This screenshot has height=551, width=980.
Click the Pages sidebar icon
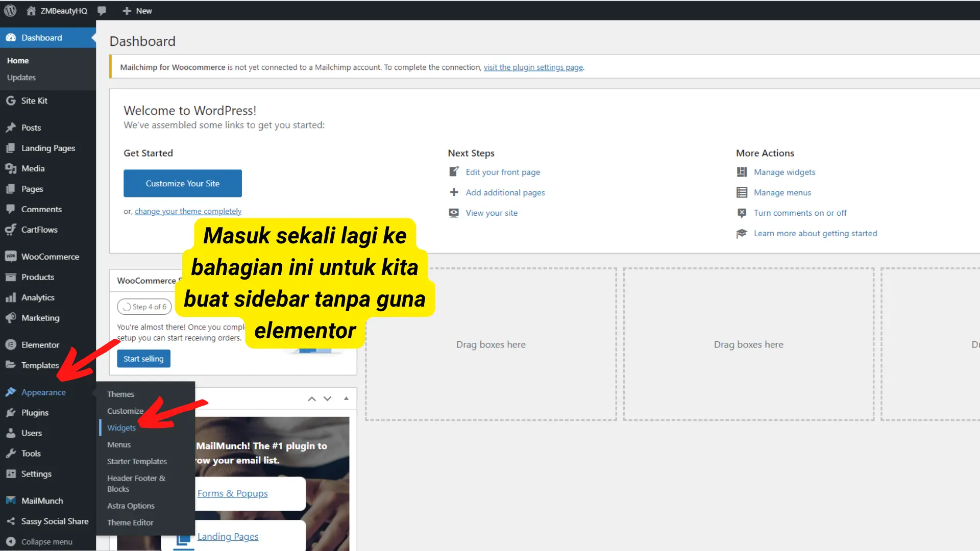click(x=11, y=189)
